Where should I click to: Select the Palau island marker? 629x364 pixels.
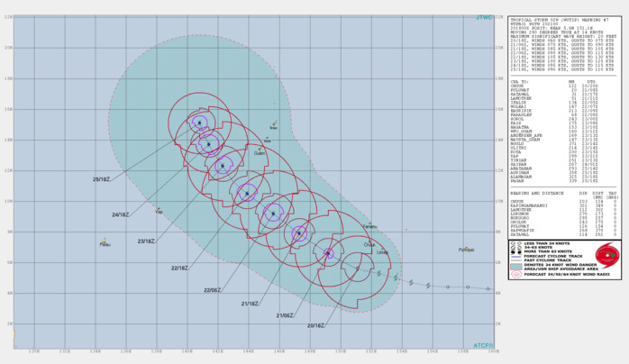coord(105,241)
